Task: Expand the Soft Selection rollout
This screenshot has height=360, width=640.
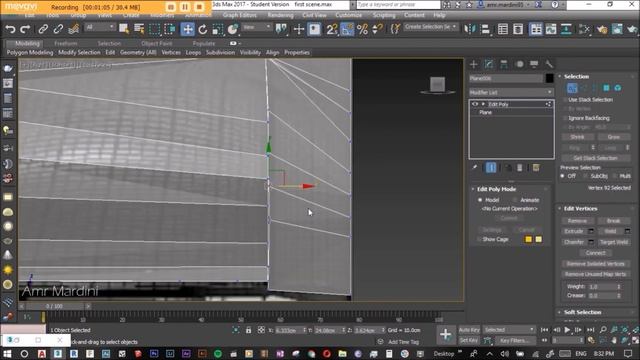Action: pyautogui.click(x=582, y=312)
